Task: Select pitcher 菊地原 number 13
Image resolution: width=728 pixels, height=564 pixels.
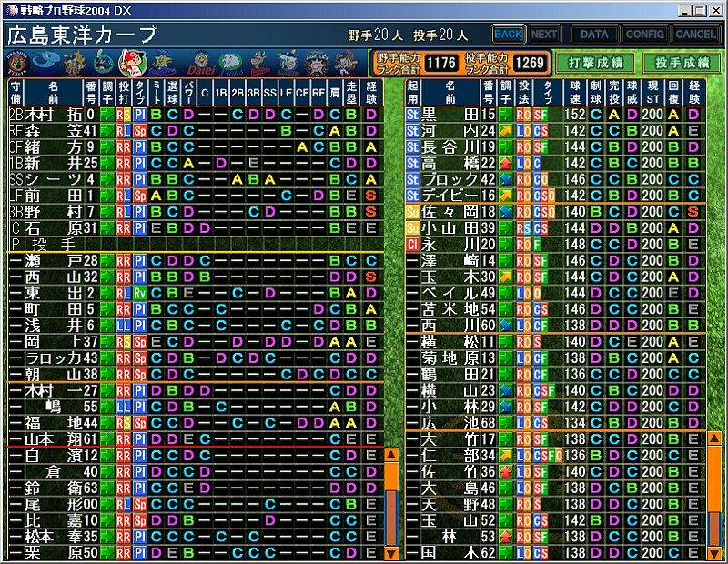Action: click(556, 358)
